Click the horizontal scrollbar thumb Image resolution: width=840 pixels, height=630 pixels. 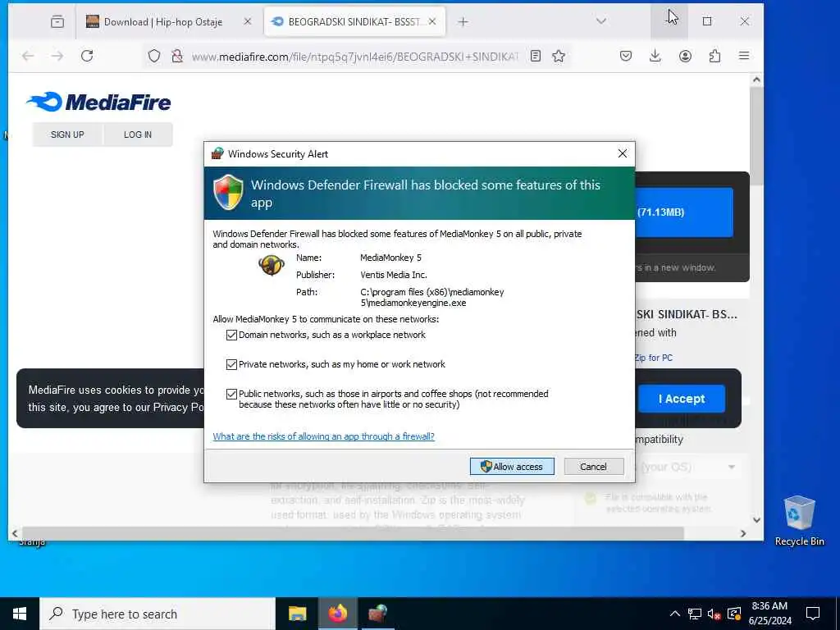pos(353,533)
